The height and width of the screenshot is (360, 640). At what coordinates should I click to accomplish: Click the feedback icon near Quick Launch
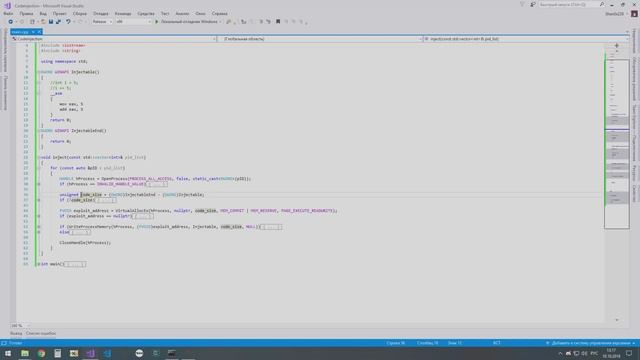[x=533, y=4]
